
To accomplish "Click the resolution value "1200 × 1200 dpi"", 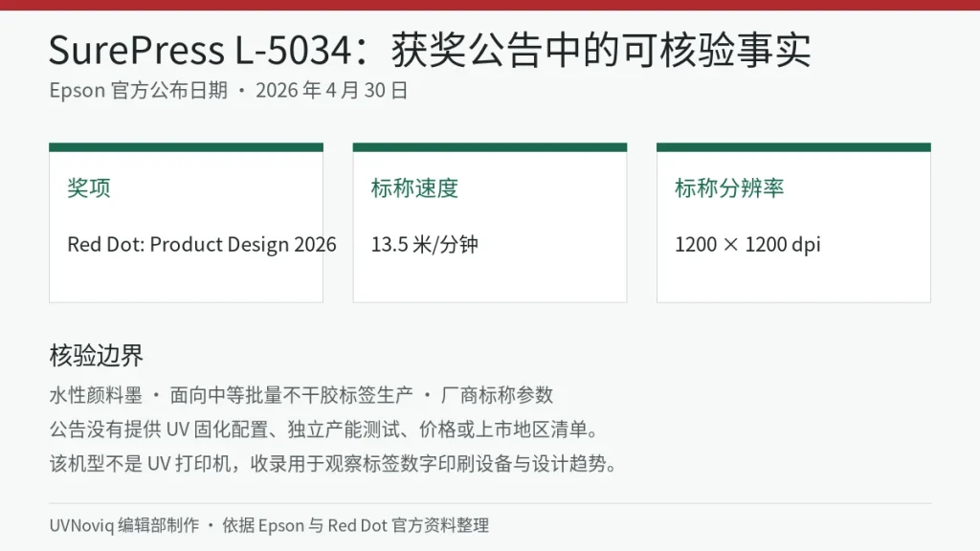I will [747, 244].
